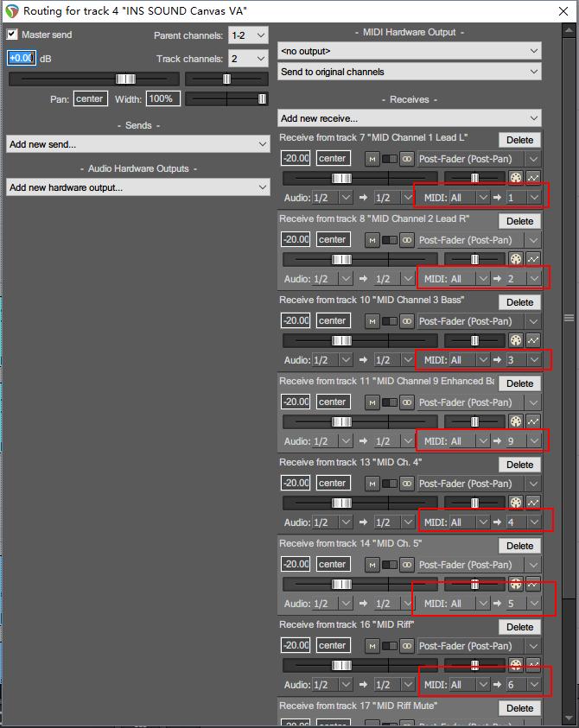
Task: Click mono-sum icon on track 11 receive
Action: point(407,402)
